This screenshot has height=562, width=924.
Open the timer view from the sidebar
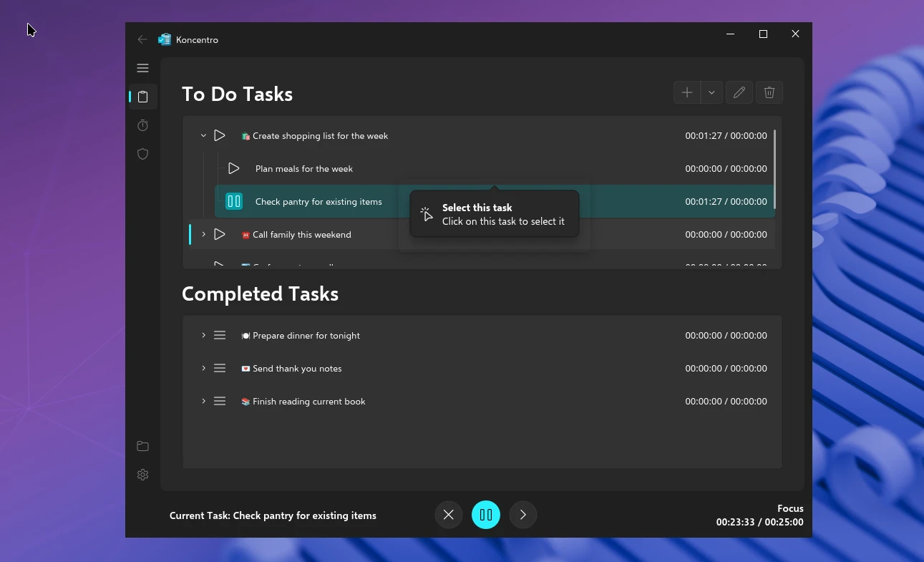[142, 125]
